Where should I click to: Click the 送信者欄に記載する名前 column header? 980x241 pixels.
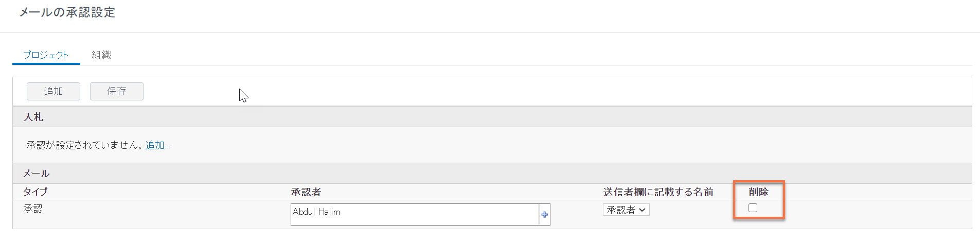click(658, 192)
